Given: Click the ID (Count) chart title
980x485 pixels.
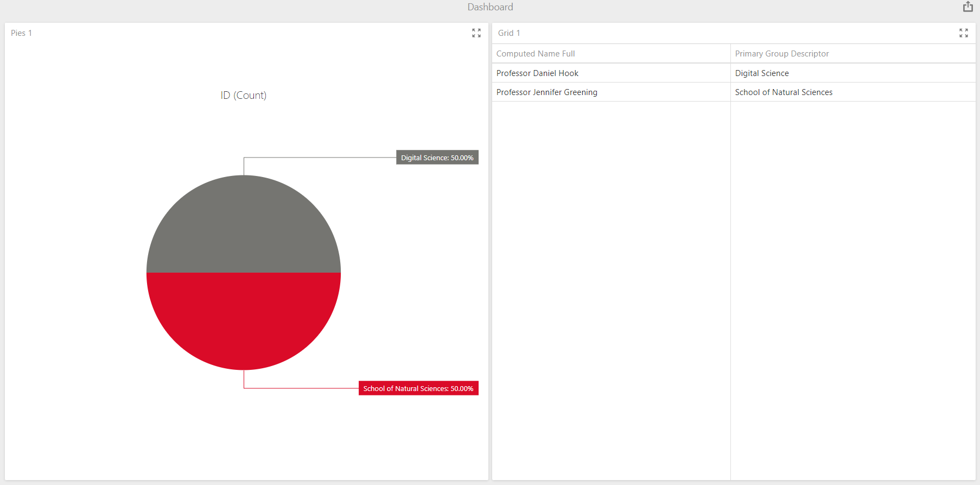Looking at the screenshot, I should click(243, 96).
